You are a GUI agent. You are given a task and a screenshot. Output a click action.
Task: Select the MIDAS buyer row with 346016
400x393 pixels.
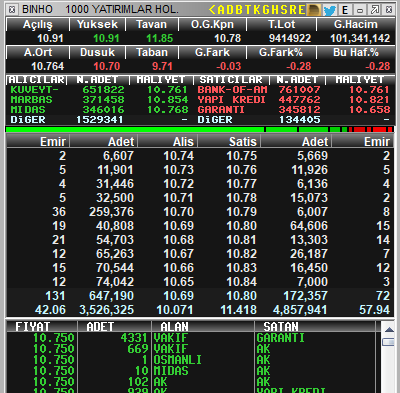[x=100, y=110]
